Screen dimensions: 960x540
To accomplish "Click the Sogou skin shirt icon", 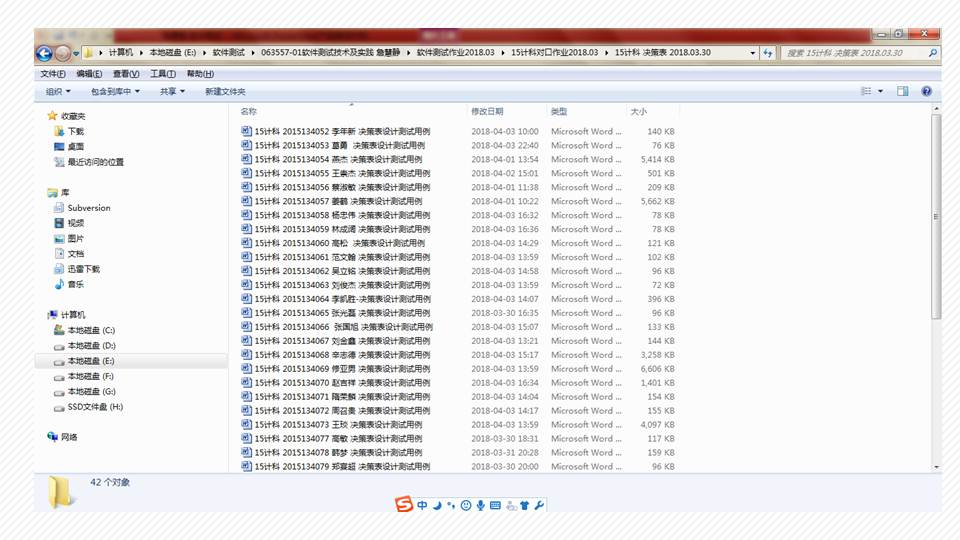I will [525, 505].
